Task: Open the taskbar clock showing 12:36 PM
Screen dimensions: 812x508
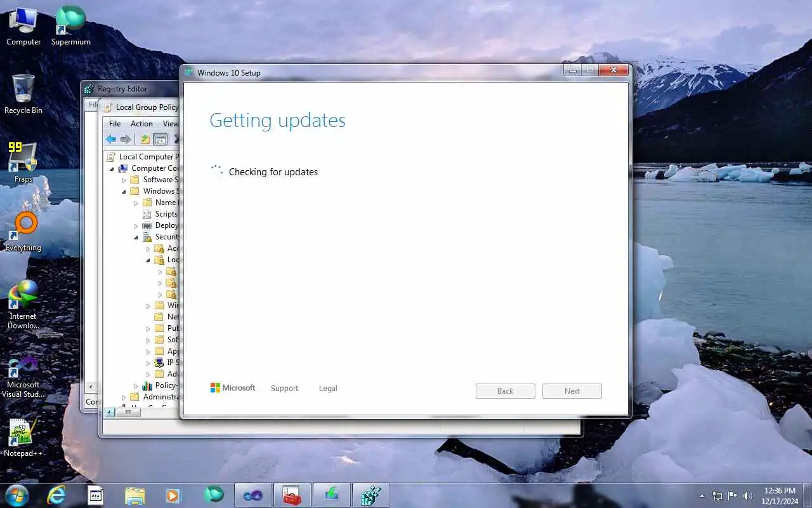Action: click(780, 495)
